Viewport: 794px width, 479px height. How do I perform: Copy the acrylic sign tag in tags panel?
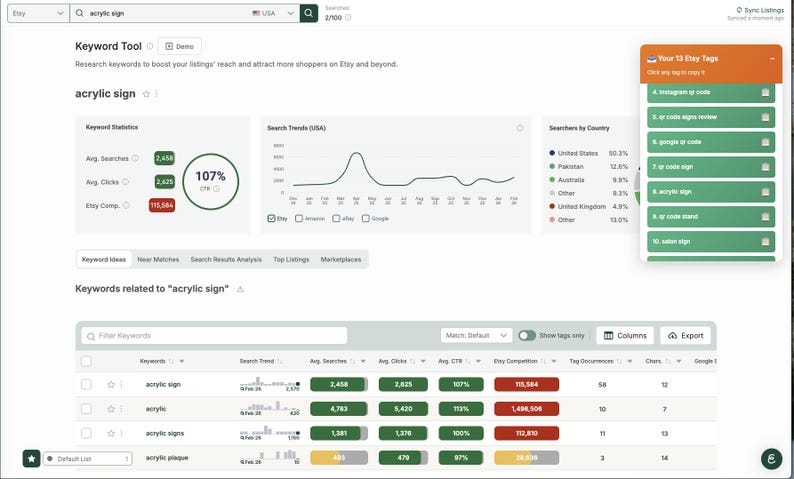click(x=766, y=191)
